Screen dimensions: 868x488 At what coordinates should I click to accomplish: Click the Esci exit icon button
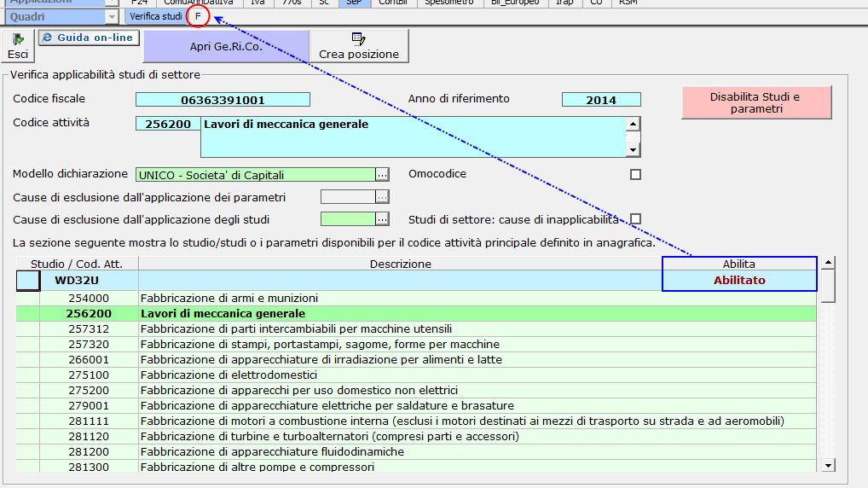coord(18,46)
